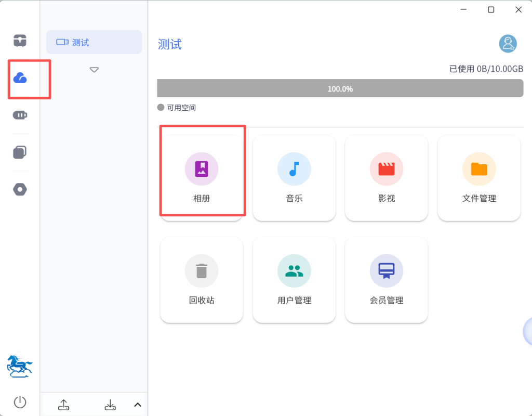Screen dimensions: 532x416
Task: Open 会员管理 membership management tile
Action: click(x=387, y=280)
